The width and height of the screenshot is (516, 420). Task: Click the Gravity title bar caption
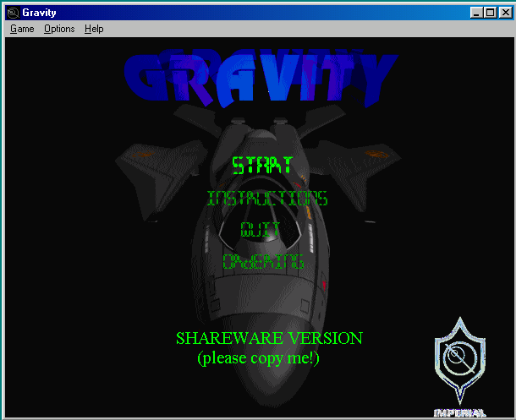pyautogui.click(x=39, y=13)
